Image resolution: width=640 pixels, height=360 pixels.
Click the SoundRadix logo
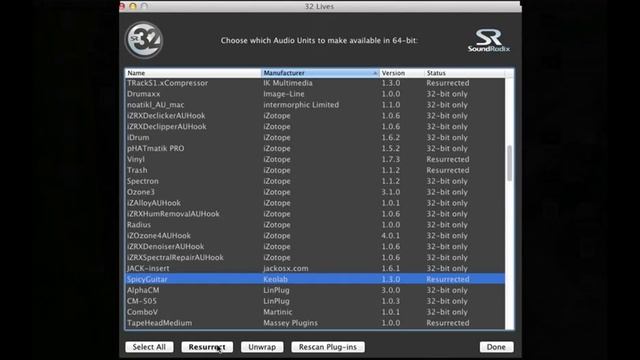coord(489,40)
